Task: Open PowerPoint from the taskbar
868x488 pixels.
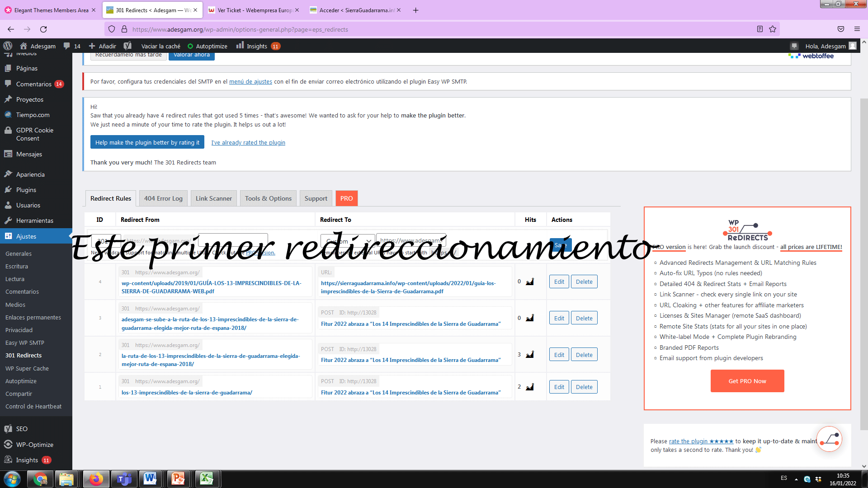Action: pos(178,479)
